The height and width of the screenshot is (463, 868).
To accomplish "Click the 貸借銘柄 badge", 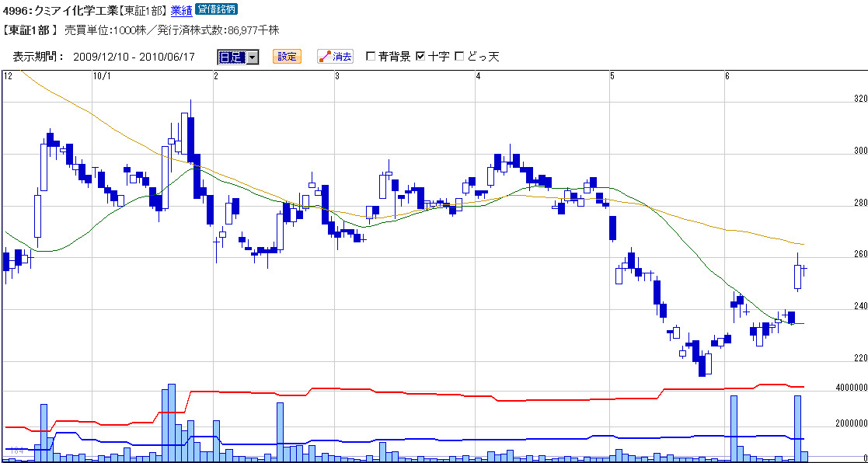I will (216, 10).
